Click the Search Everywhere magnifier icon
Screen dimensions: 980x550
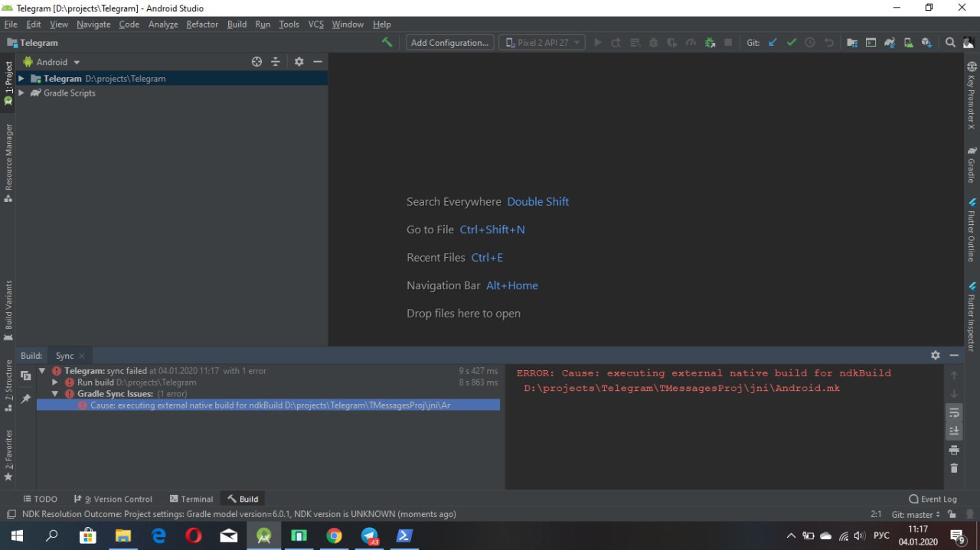[950, 43]
